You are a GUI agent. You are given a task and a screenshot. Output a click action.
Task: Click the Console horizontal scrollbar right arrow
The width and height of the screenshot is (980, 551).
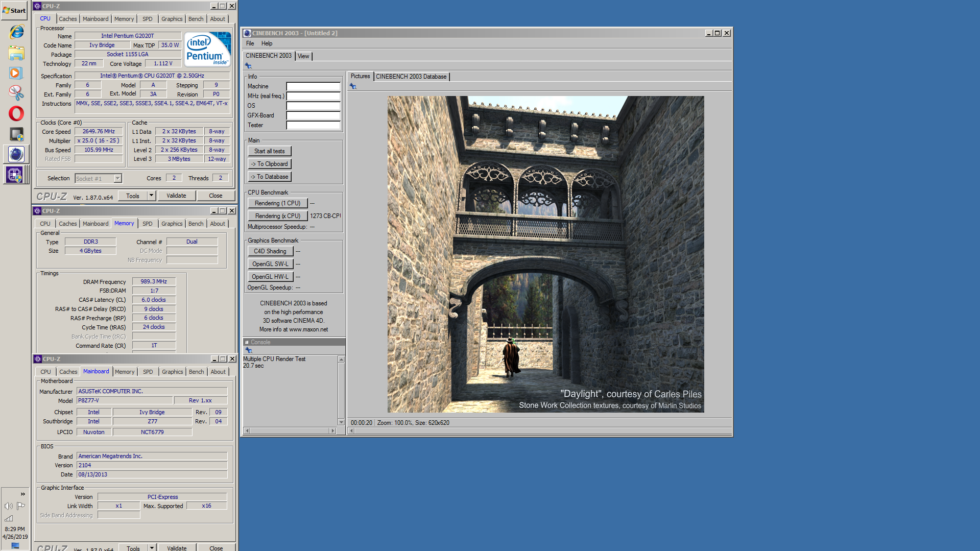click(333, 430)
